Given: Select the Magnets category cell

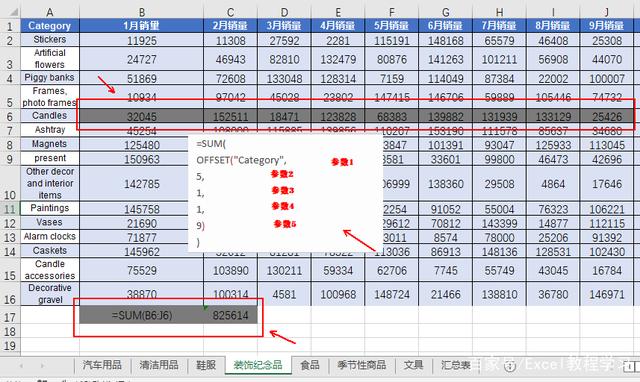Looking at the screenshot, I should tap(50, 144).
